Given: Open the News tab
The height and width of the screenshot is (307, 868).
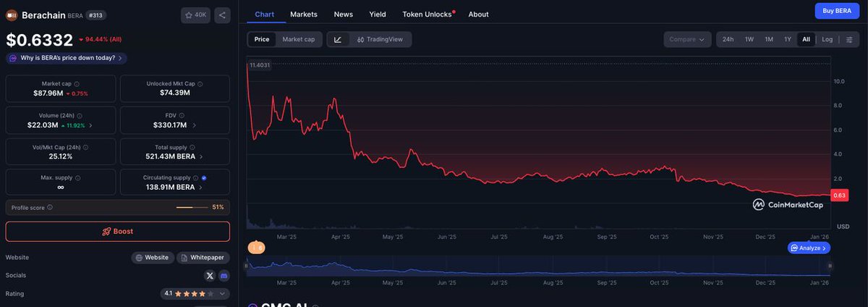Looking at the screenshot, I should click(x=344, y=14).
